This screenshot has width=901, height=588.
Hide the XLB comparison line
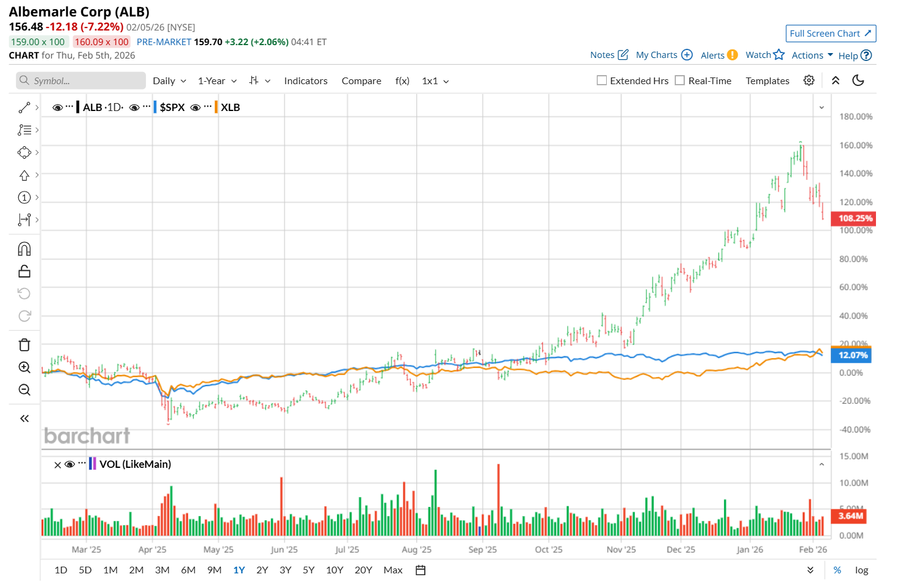[x=195, y=107]
